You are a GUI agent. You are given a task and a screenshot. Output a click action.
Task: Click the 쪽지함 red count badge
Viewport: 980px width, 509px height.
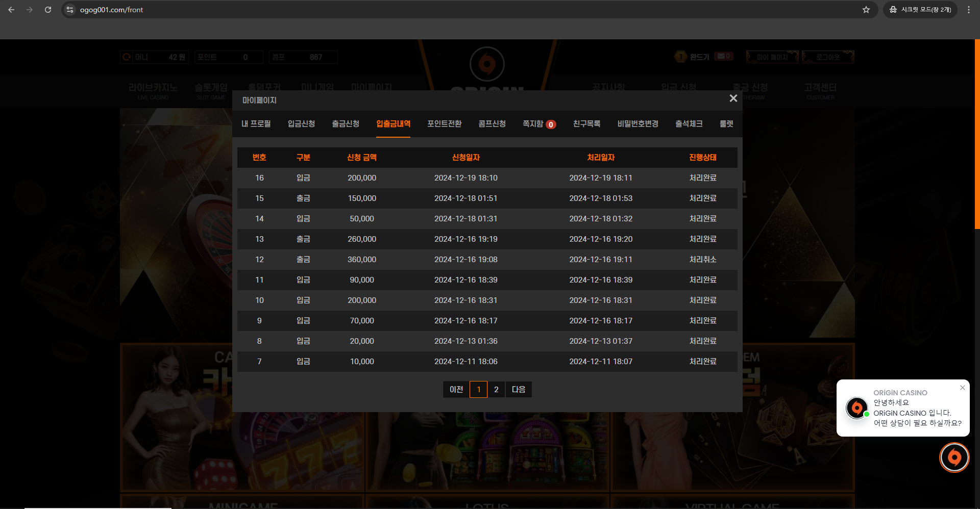[x=551, y=124]
